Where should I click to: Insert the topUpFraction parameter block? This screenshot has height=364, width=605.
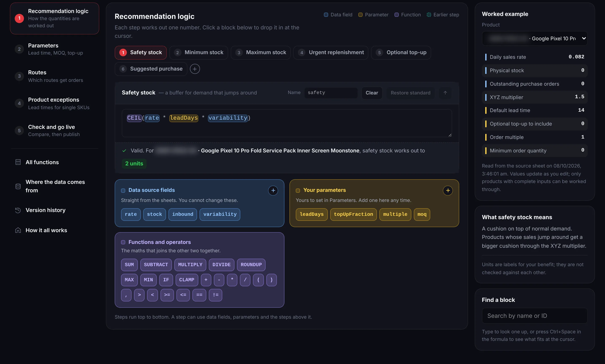(x=353, y=214)
